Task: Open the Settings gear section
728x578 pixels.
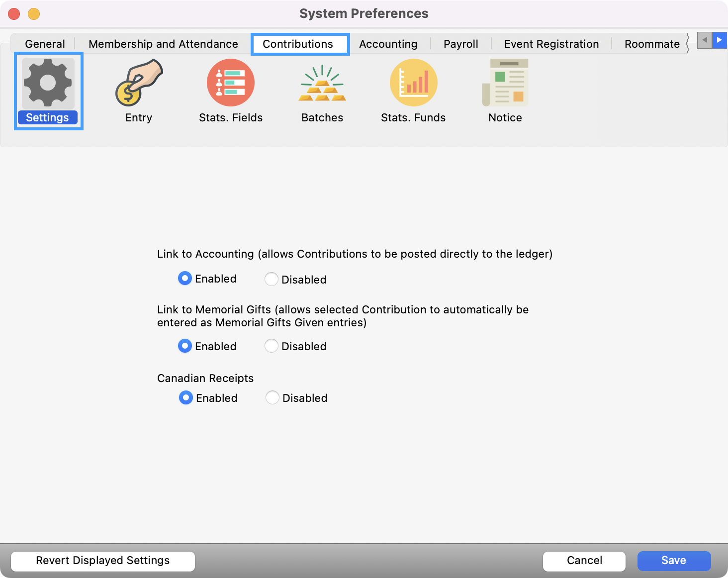Action: [48, 83]
